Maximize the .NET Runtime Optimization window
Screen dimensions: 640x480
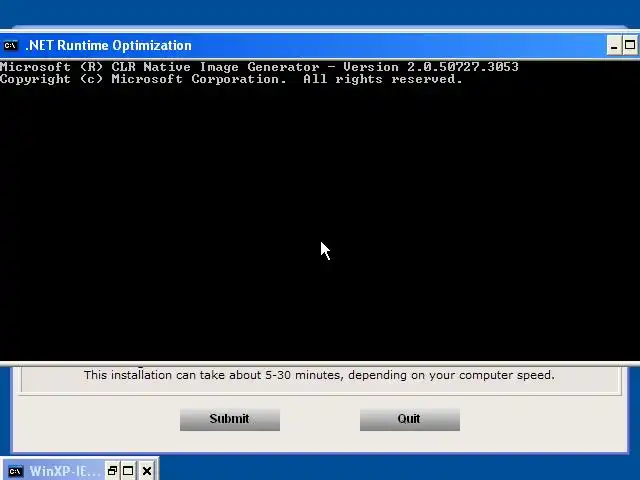tap(630, 45)
